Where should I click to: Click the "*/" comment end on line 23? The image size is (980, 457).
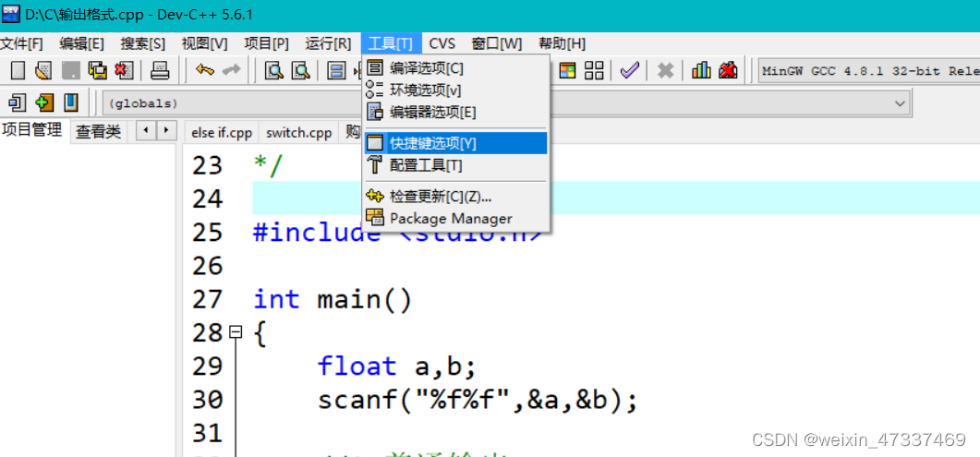[x=269, y=166]
